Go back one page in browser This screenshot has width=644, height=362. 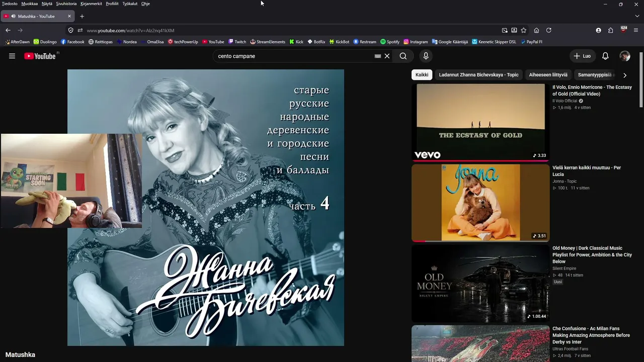pos(8,30)
